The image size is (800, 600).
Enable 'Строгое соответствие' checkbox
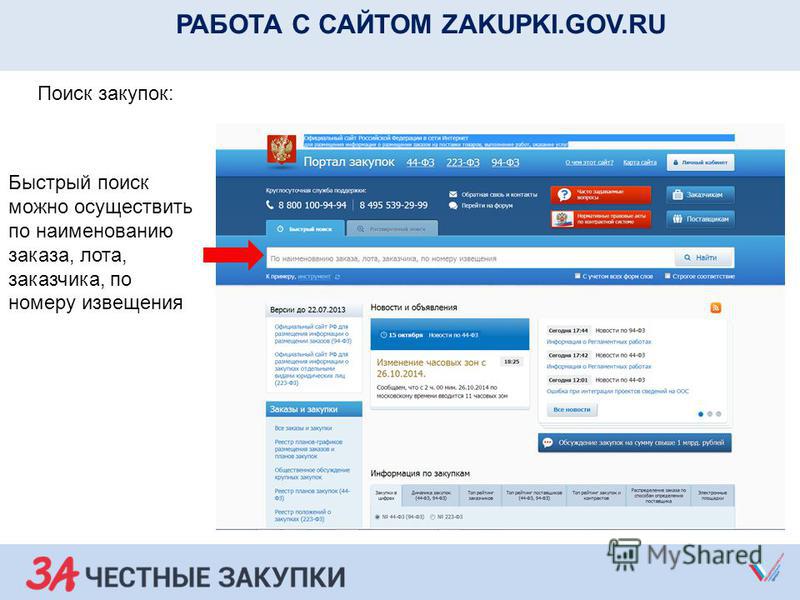pos(667,276)
